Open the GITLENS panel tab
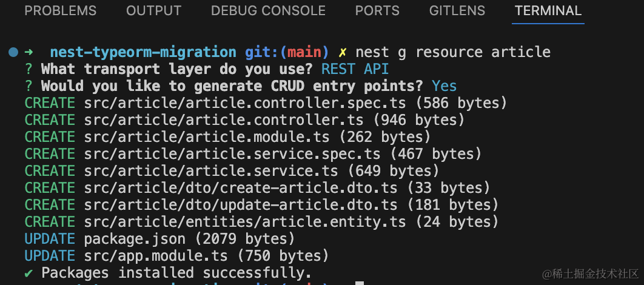Viewport: 644px width, 285px height. tap(457, 11)
